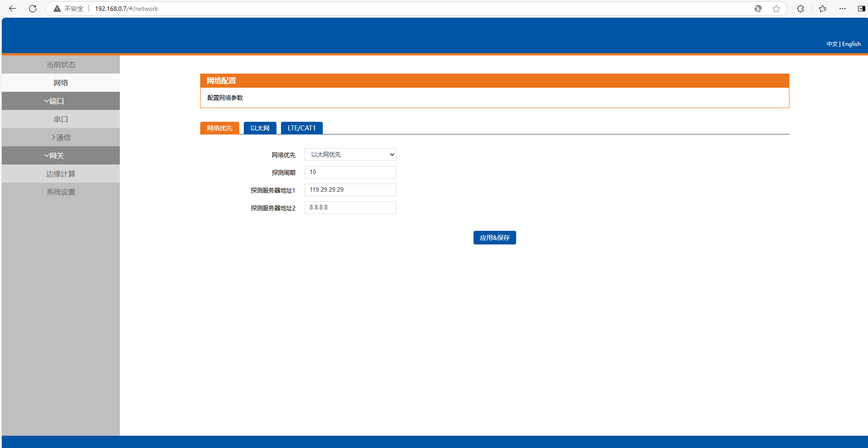Open the browser settings and more menu

[843, 9]
